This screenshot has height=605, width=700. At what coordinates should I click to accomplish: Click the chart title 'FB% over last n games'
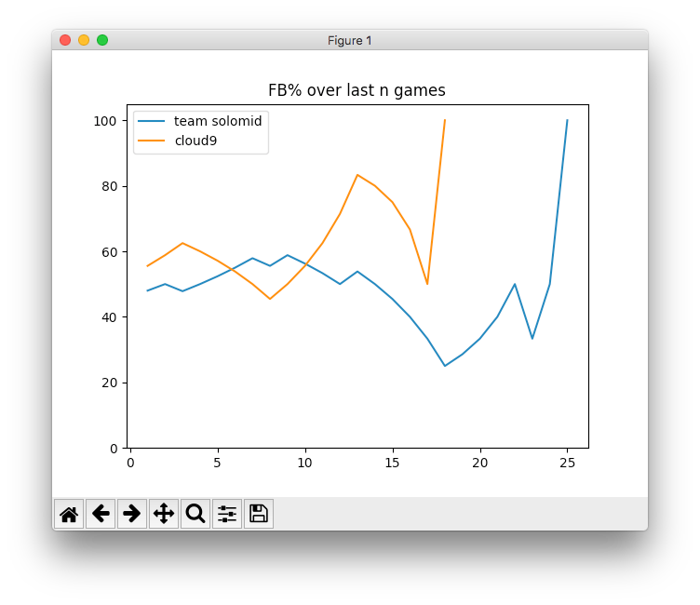tap(357, 90)
